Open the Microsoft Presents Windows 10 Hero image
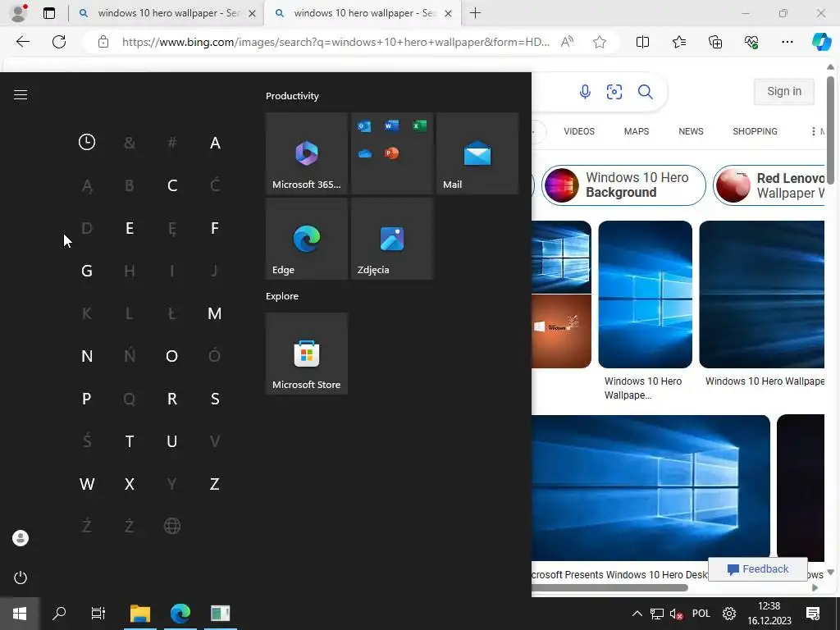This screenshot has height=630, width=840. coord(651,487)
